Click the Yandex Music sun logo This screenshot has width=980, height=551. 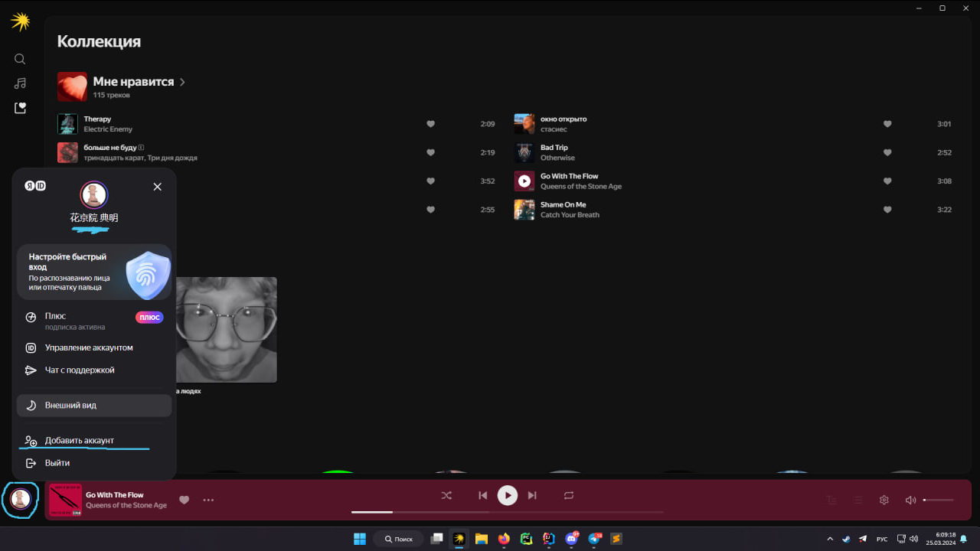point(20,21)
